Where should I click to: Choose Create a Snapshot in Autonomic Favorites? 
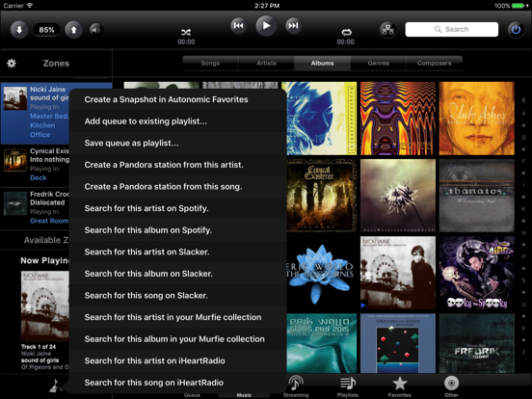[178, 99]
